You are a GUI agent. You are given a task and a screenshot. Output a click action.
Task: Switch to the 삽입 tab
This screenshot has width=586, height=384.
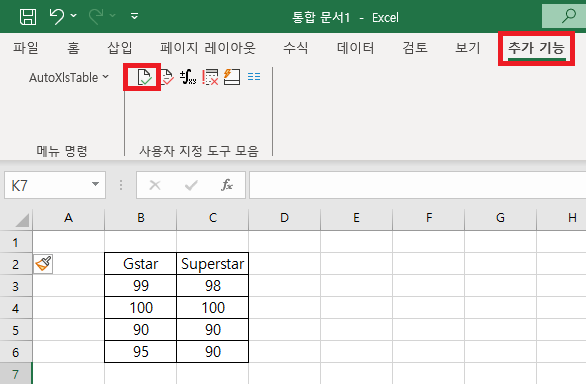(x=120, y=48)
